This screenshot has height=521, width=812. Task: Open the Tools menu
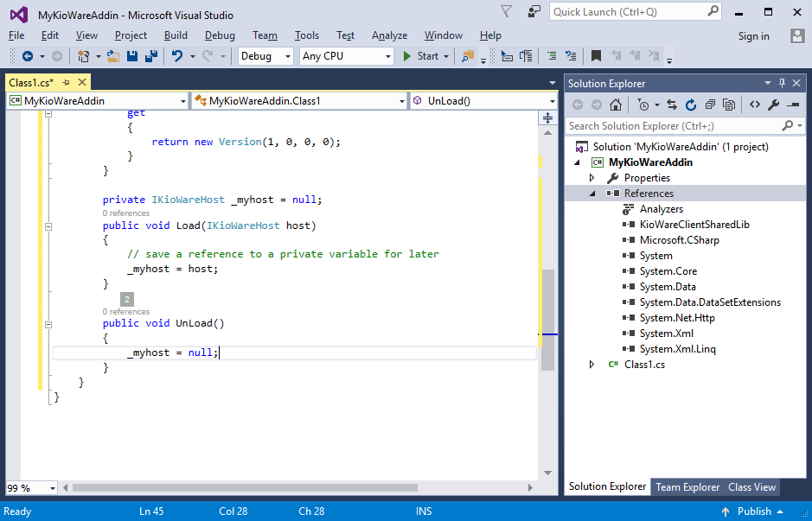point(307,35)
